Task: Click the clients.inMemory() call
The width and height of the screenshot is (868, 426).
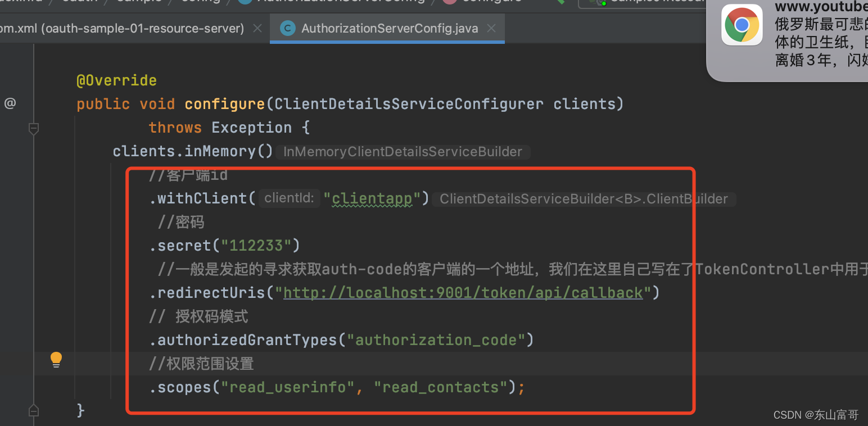Action: [193, 151]
